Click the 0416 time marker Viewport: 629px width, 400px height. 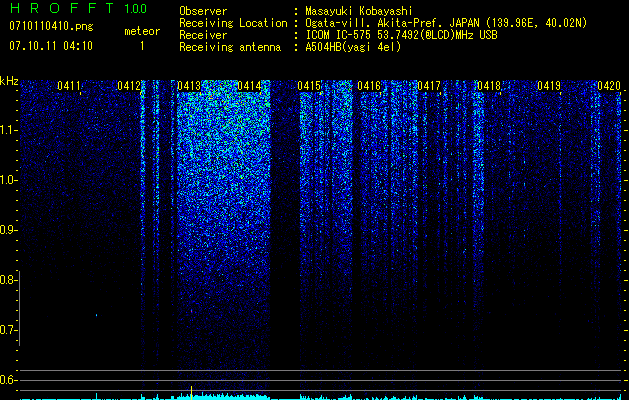pos(369,86)
